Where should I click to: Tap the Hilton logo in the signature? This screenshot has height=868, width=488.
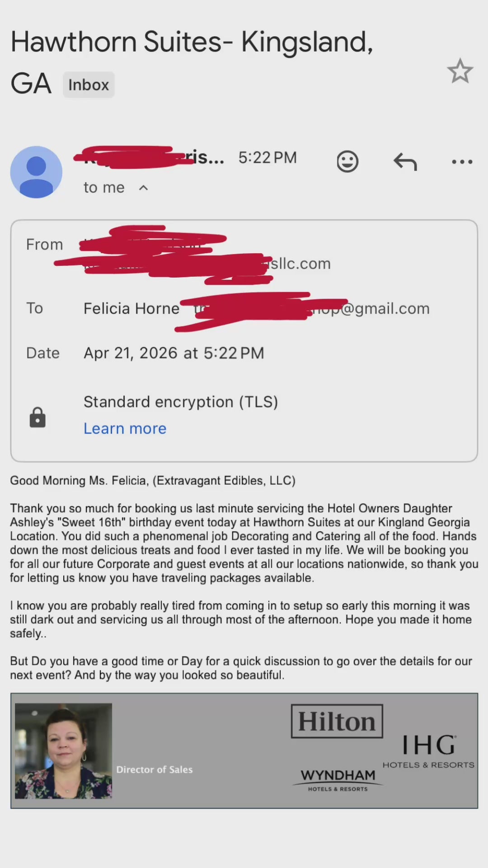(337, 721)
